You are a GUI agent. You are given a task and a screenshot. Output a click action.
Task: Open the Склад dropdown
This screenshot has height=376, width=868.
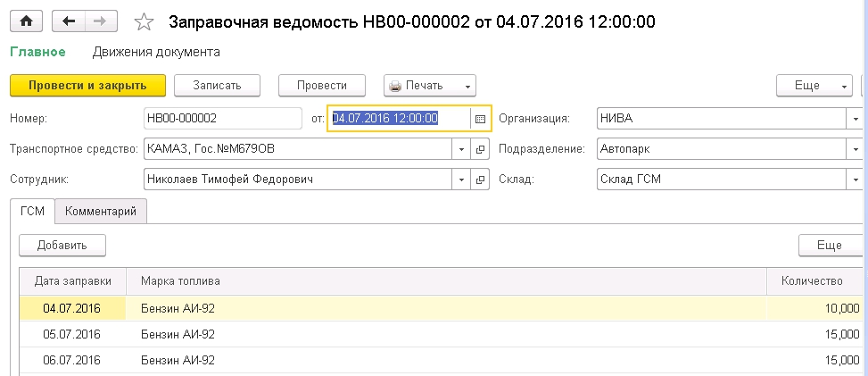point(854,180)
